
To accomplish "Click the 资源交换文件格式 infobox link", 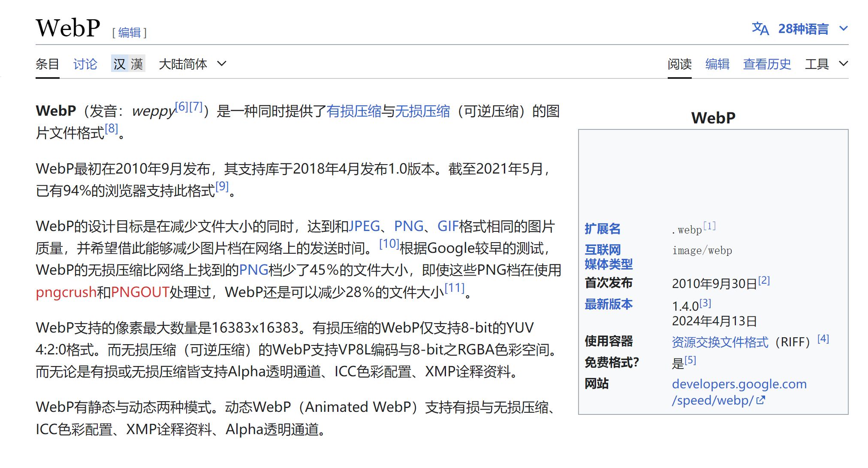I will [720, 342].
